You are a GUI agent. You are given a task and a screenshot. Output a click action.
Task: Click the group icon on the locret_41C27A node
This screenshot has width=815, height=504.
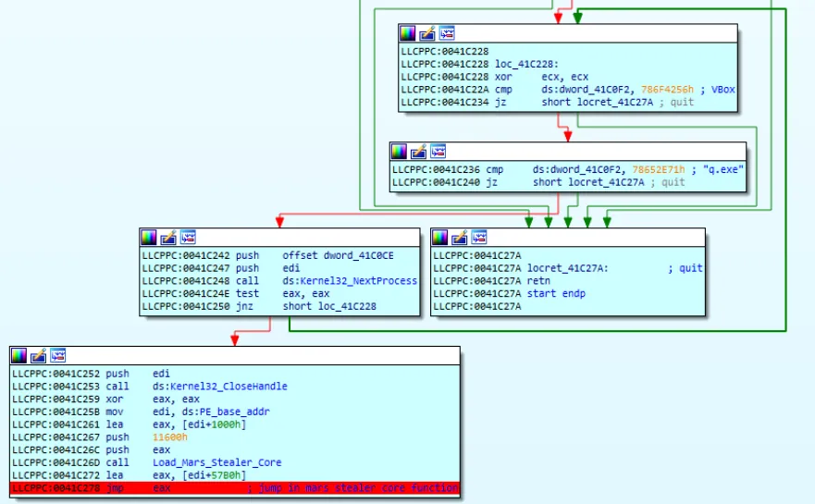click(x=478, y=238)
